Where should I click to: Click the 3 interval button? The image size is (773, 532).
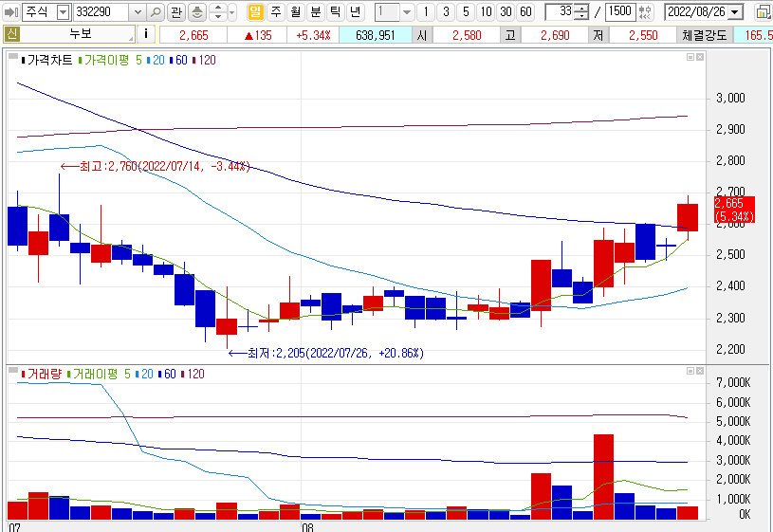click(446, 11)
